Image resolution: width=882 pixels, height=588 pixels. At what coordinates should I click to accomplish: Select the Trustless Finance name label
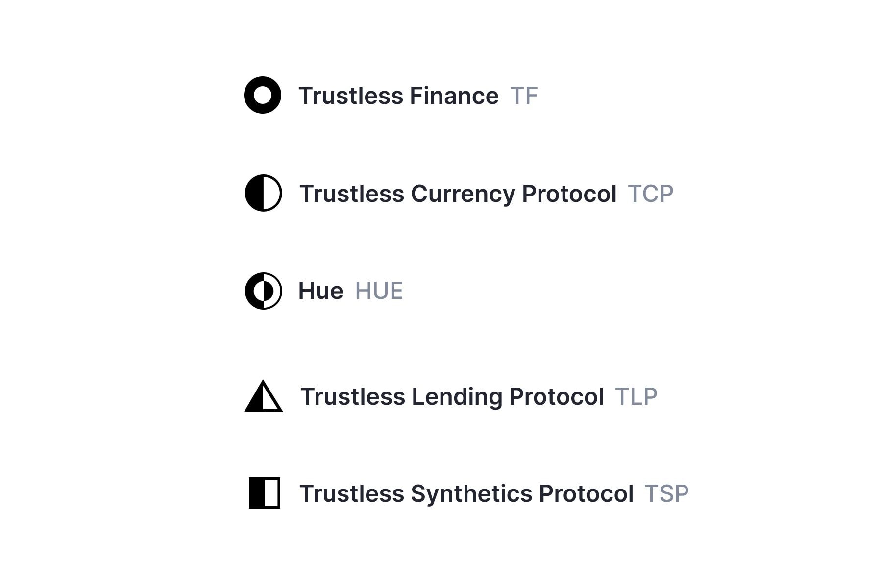tap(398, 96)
